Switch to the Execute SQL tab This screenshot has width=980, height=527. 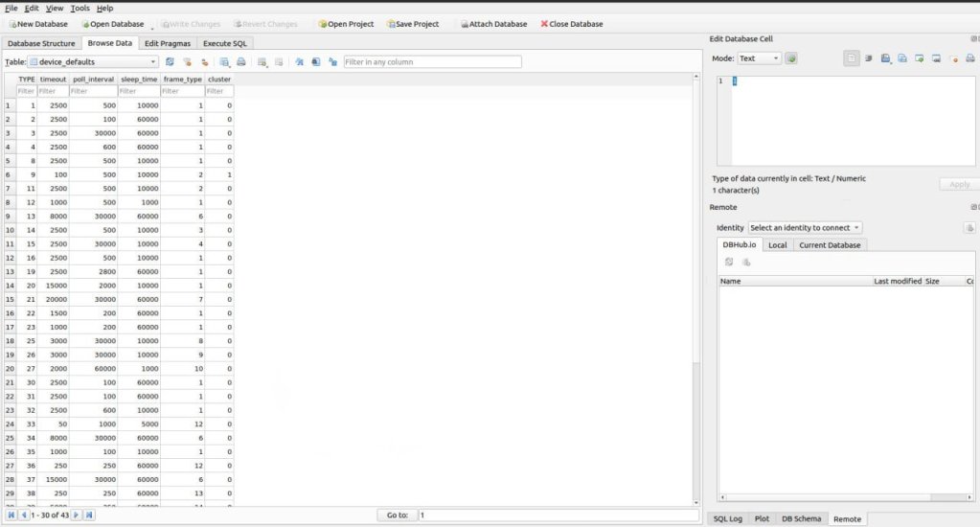pyautogui.click(x=226, y=43)
